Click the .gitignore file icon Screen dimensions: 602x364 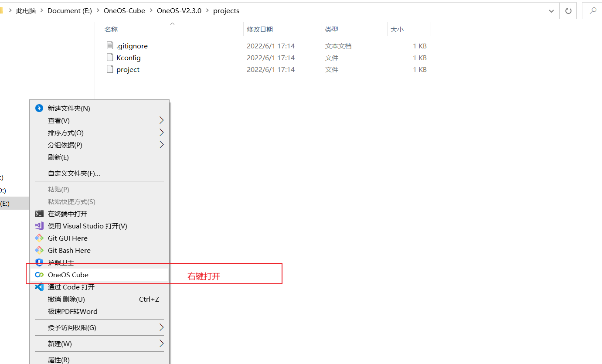point(110,46)
